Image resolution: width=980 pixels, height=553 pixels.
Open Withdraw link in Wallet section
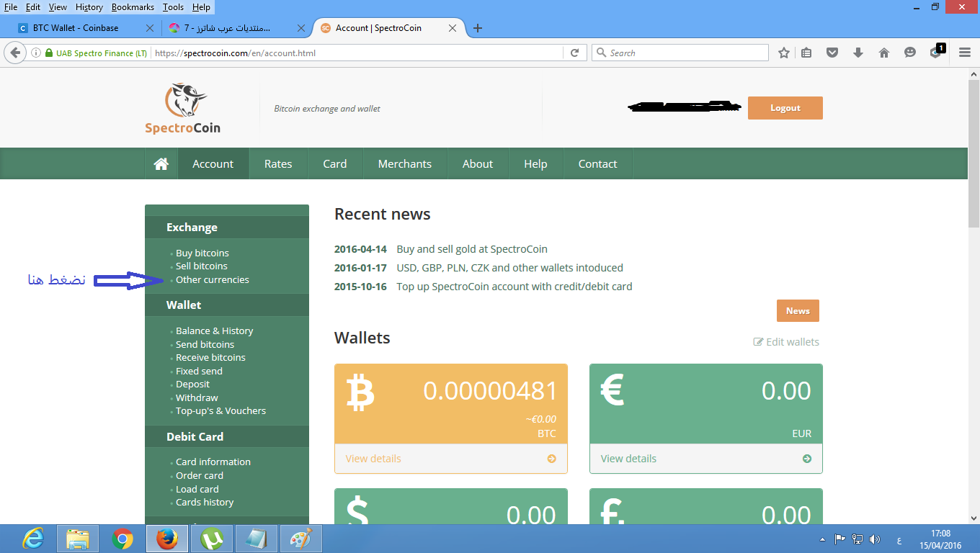(197, 397)
